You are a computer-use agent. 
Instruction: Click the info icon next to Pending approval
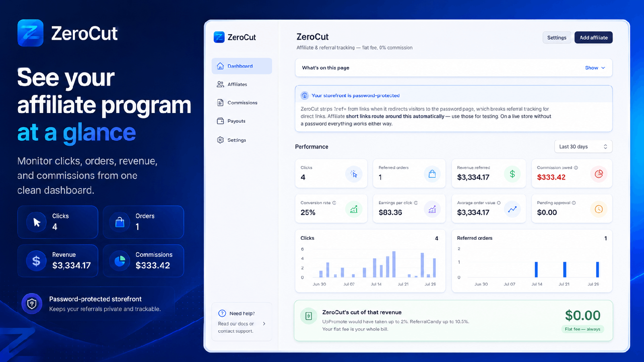(574, 203)
